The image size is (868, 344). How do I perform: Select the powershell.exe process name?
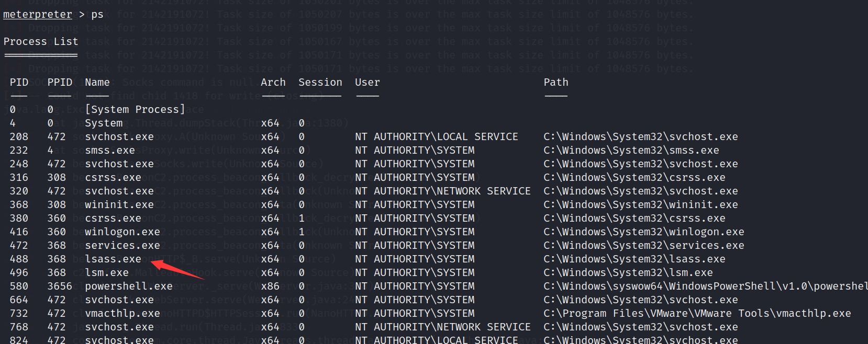[129, 286]
